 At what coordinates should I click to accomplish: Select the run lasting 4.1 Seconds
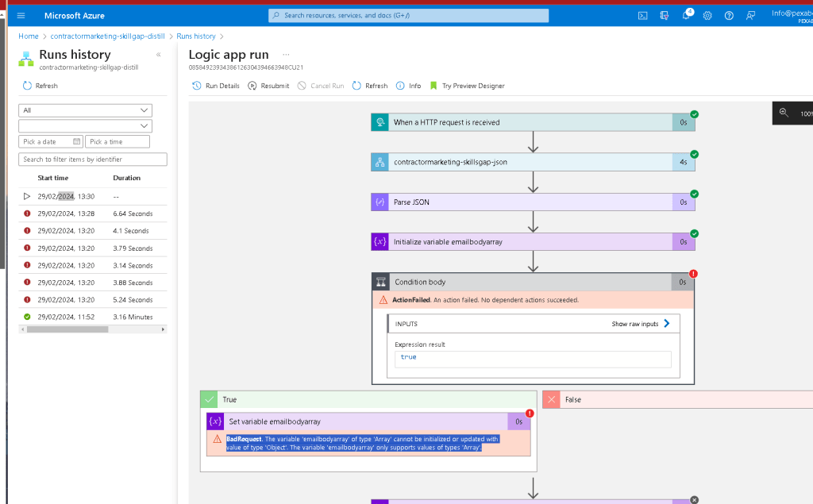tap(93, 231)
